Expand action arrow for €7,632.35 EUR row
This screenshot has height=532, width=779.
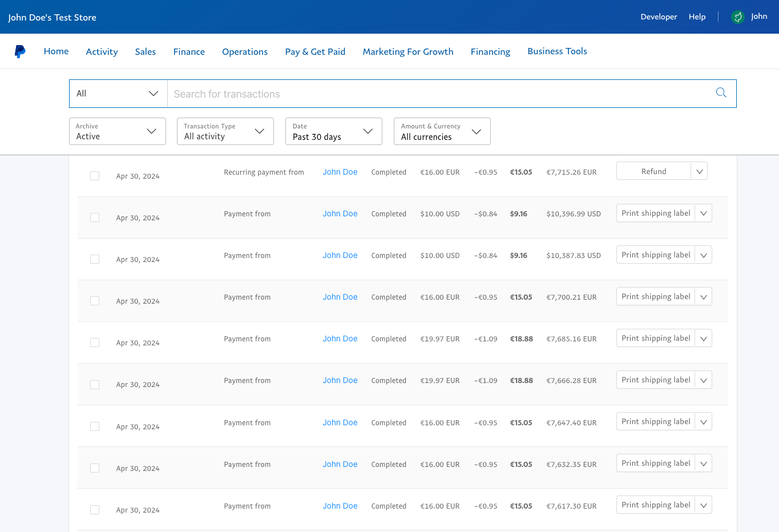(x=704, y=464)
